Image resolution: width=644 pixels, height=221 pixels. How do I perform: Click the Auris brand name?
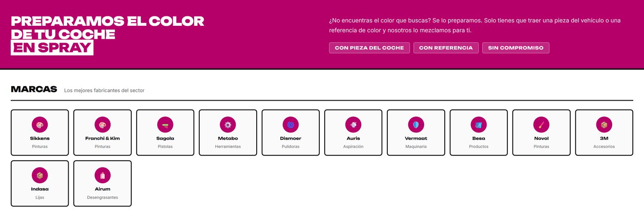pos(353,138)
